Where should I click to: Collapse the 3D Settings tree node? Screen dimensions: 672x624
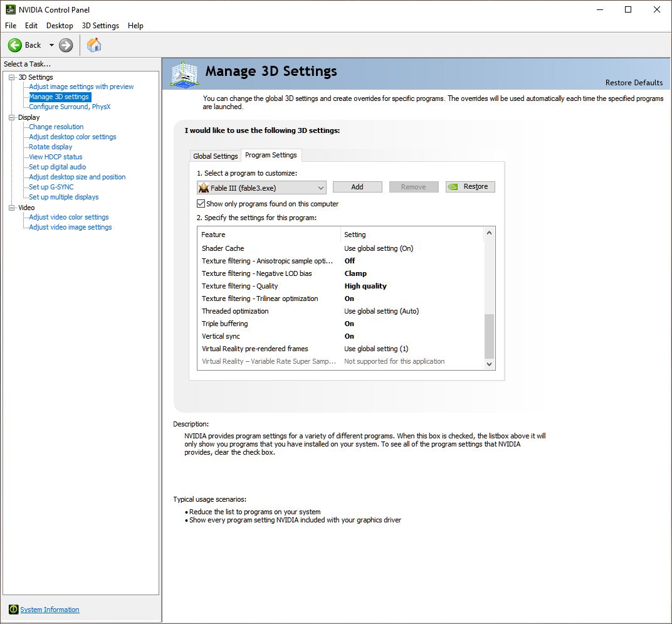point(11,77)
